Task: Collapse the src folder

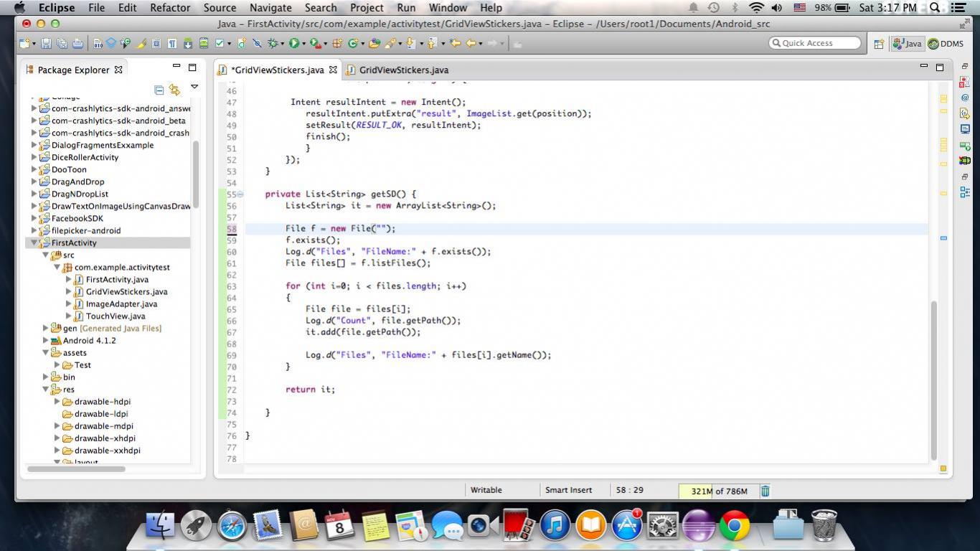Action: coord(45,255)
